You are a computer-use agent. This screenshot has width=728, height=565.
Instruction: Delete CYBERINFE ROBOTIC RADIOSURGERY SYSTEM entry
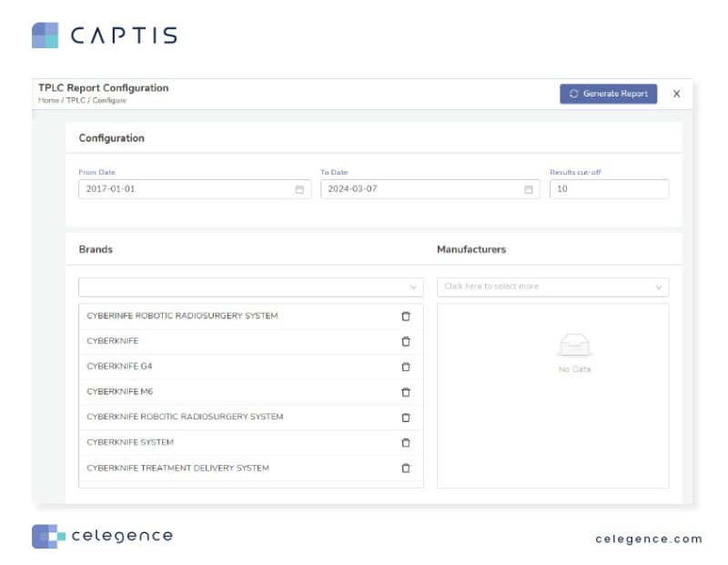(x=406, y=316)
